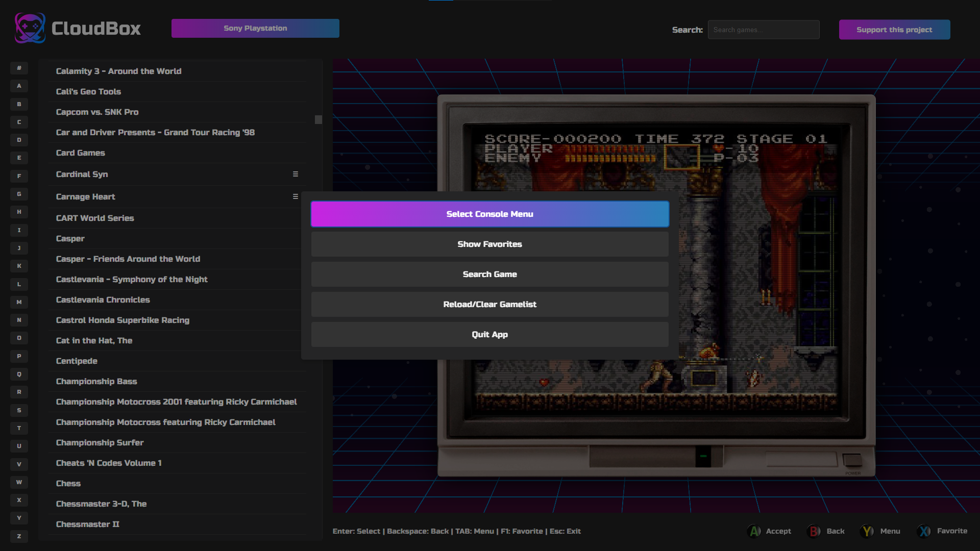The height and width of the screenshot is (551, 980).
Task: Select Cali's Geo Tools in game list
Action: (x=177, y=91)
